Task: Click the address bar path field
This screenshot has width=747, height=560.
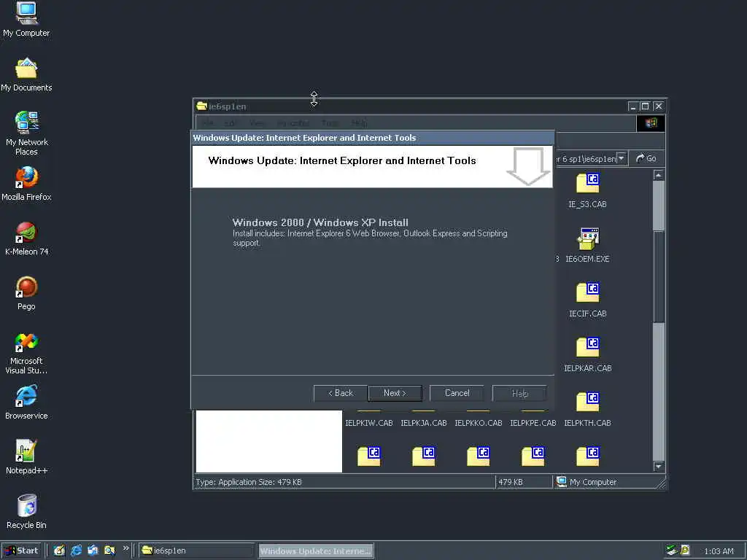Action: 586,158
